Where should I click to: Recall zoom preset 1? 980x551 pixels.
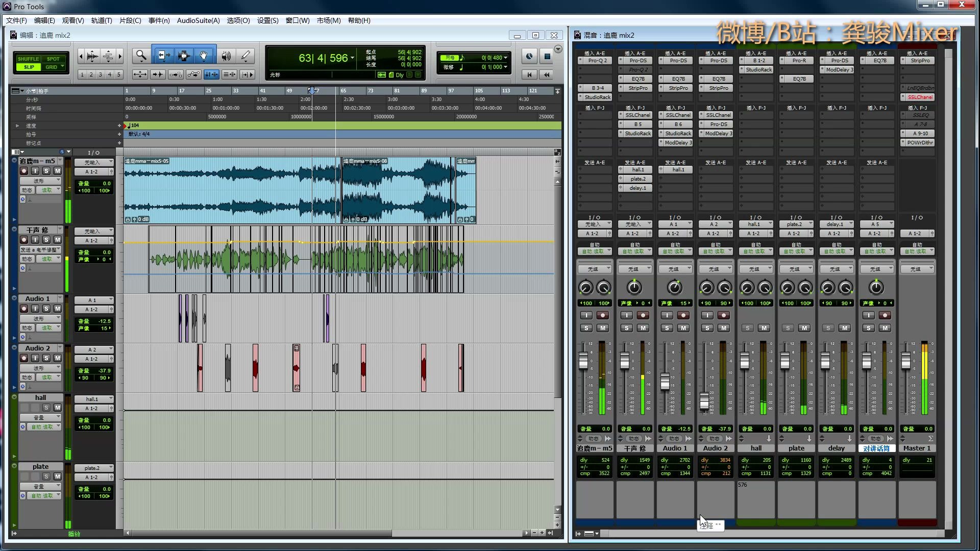(x=82, y=74)
